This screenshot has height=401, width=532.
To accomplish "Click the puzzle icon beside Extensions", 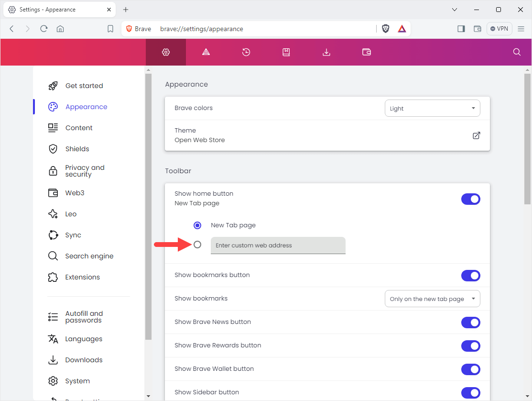I will [53, 277].
